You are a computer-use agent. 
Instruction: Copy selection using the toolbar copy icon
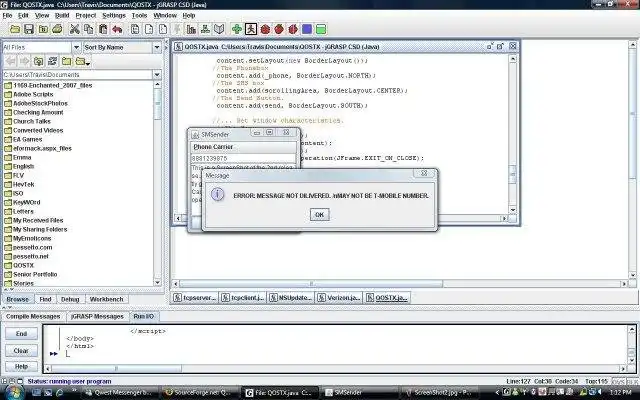[89, 29]
